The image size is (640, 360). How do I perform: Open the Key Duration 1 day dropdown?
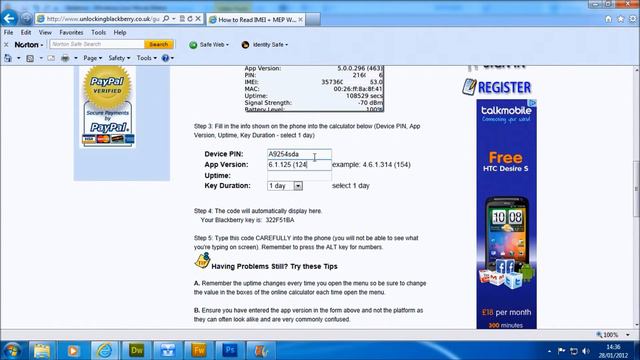point(285,186)
